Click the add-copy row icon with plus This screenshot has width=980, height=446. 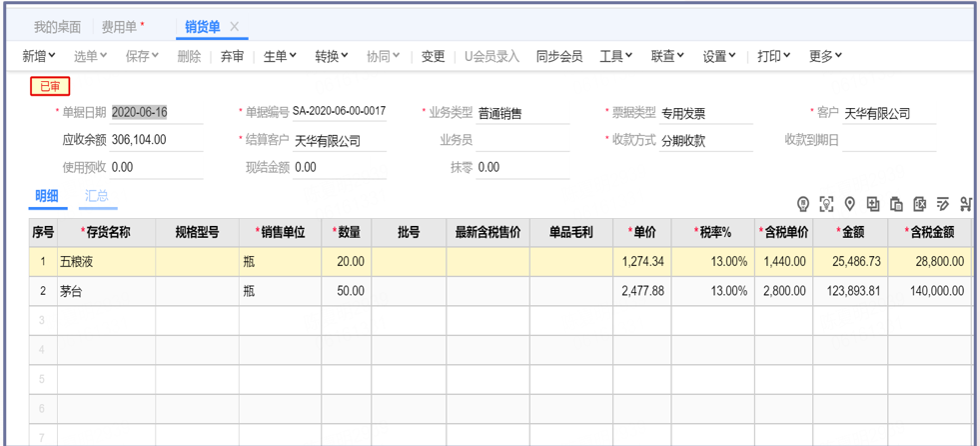click(873, 204)
